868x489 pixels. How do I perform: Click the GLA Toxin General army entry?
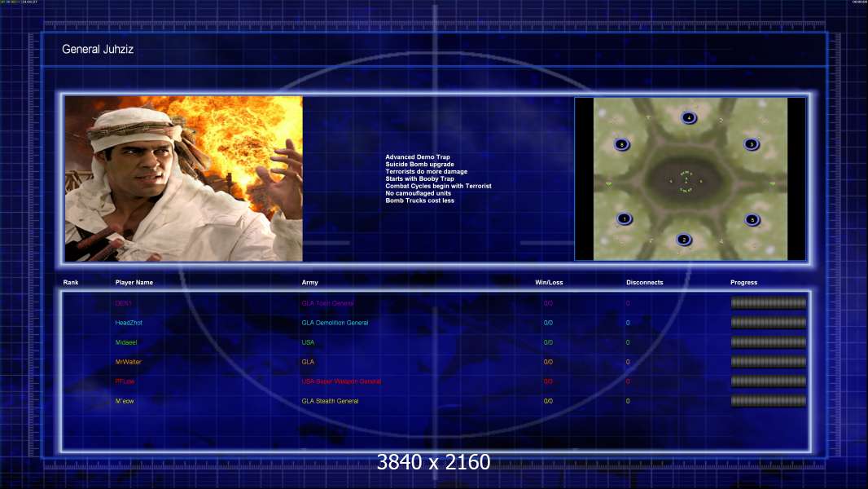[x=327, y=303]
